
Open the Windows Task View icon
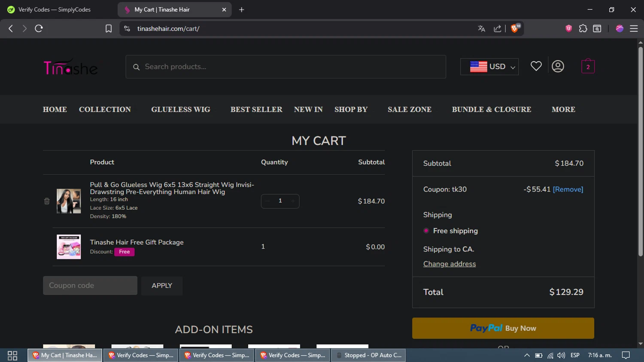click(x=12, y=355)
